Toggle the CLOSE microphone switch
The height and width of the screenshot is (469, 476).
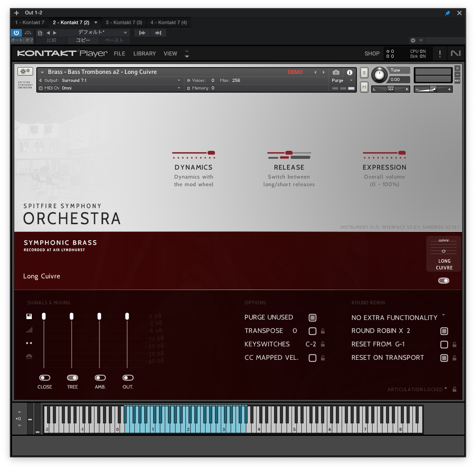(45, 378)
